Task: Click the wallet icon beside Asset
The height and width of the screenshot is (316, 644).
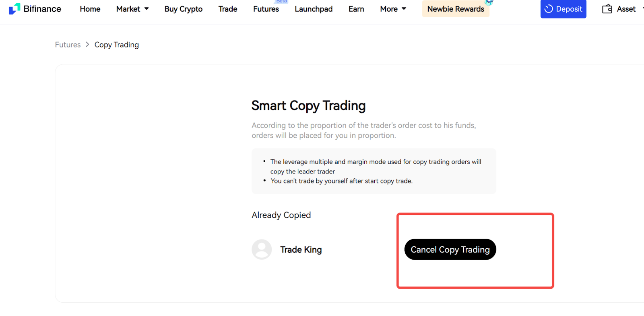Action: (607, 9)
